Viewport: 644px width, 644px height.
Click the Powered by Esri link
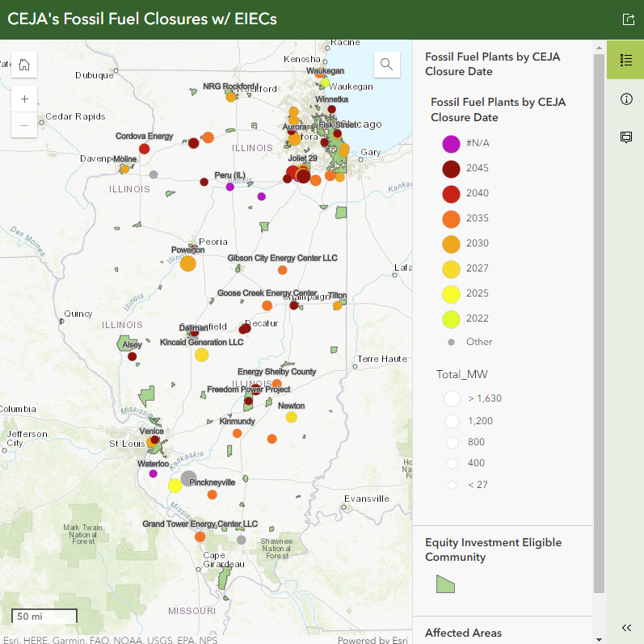pyautogui.click(x=373, y=639)
